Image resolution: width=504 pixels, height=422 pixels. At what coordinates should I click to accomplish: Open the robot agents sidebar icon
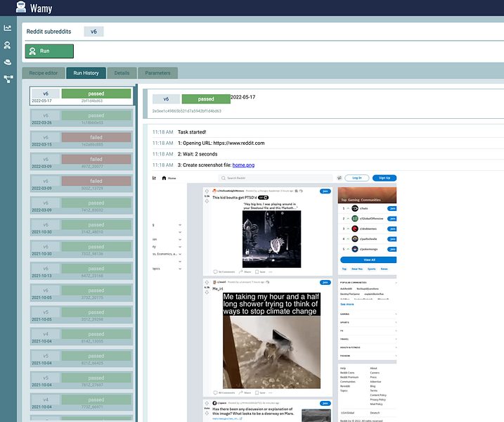[x=8, y=45]
